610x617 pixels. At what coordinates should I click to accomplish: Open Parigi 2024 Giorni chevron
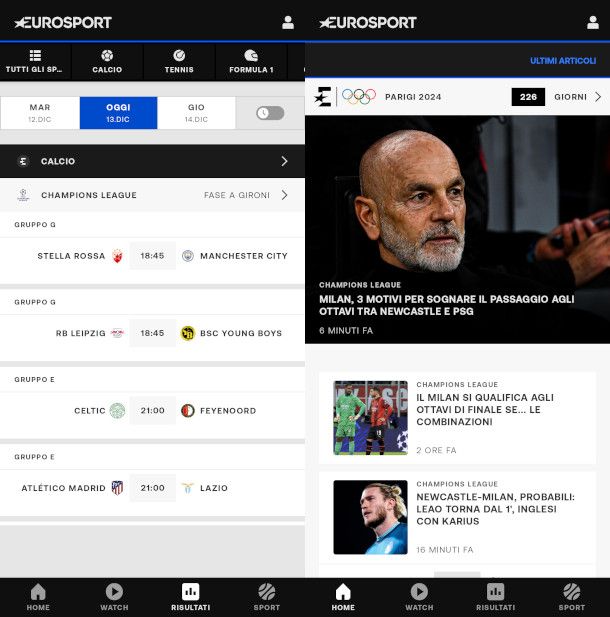[x=598, y=97]
